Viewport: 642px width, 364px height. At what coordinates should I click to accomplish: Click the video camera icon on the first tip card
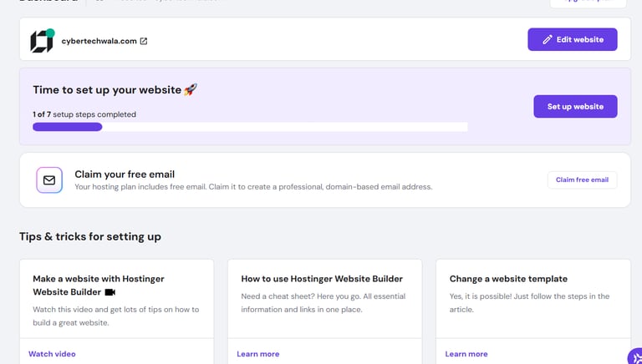[x=110, y=292]
